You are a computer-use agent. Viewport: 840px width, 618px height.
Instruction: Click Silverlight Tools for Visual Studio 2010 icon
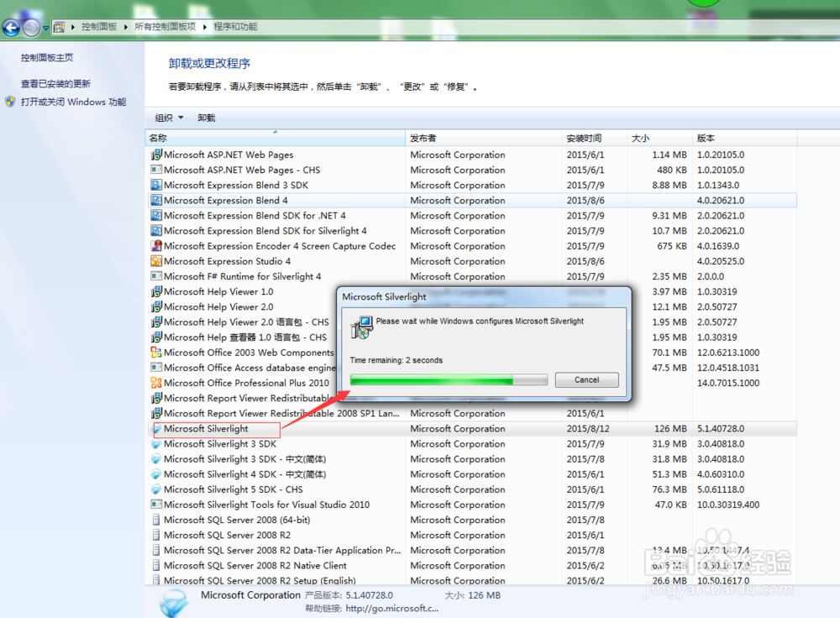[x=156, y=505]
